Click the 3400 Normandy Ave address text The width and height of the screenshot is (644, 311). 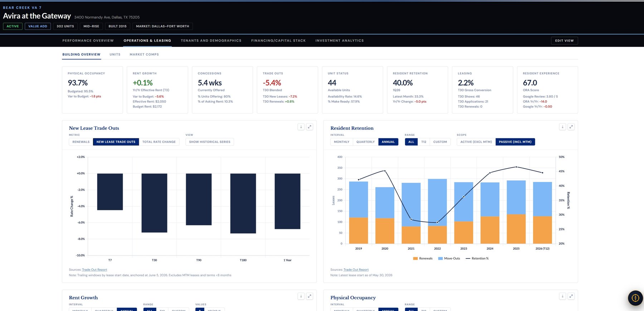point(107,17)
